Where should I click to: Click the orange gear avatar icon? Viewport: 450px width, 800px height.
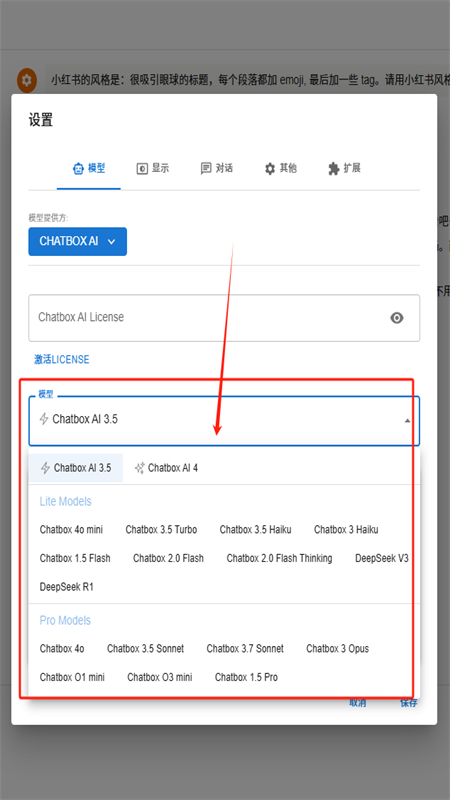pos(27,80)
